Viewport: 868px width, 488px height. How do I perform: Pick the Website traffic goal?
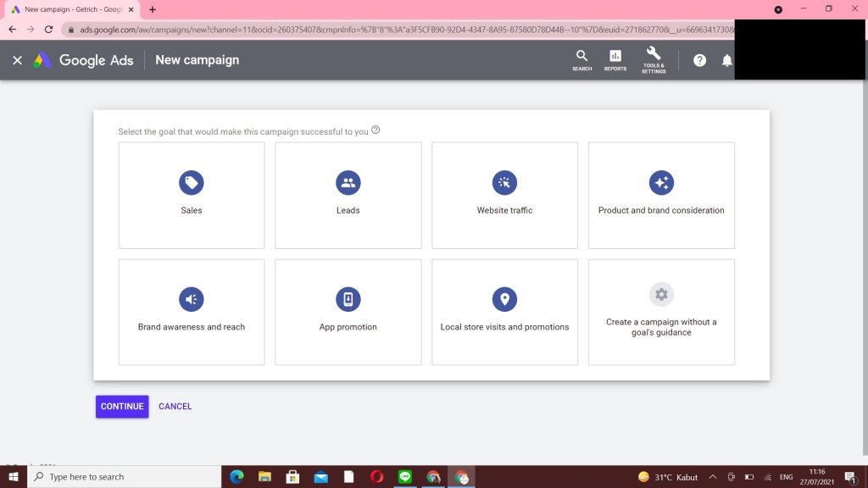[x=504, y=195]
